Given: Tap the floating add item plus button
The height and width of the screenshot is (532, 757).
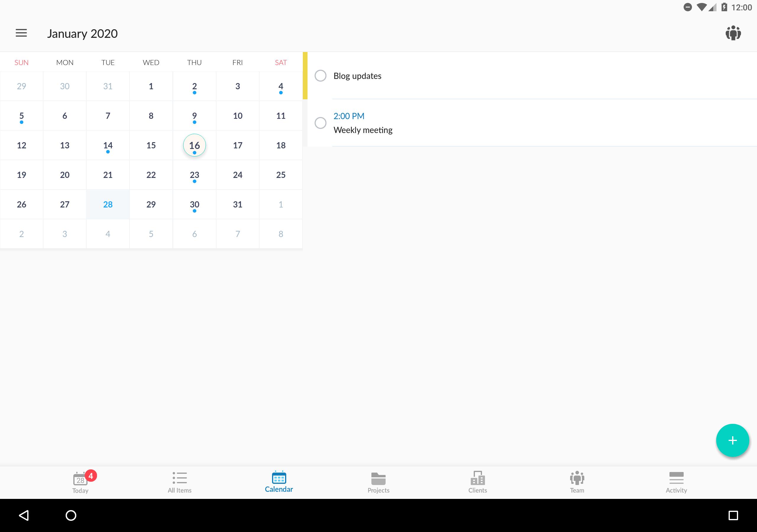Looking at the screenshot, I should [732, 440].
